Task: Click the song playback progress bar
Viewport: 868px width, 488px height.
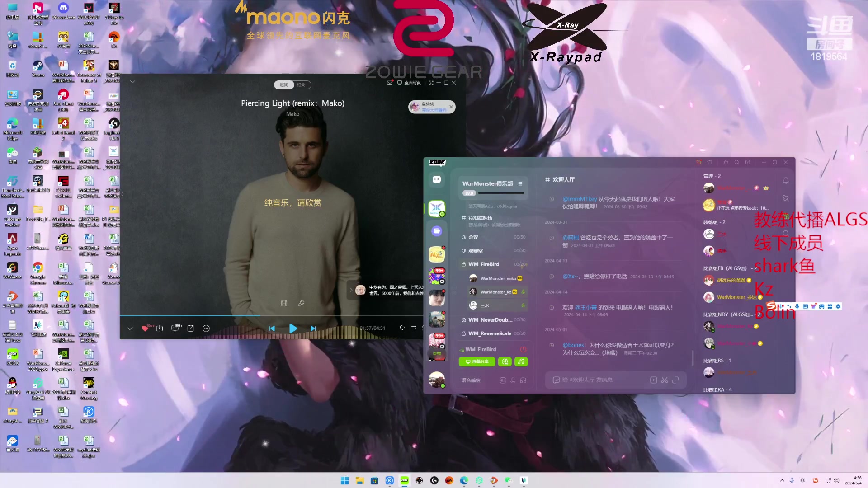Action: coord(271,315)
